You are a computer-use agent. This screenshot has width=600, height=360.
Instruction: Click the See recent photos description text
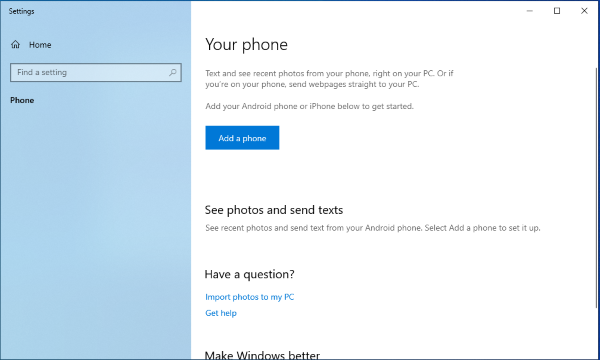point(373,228)
